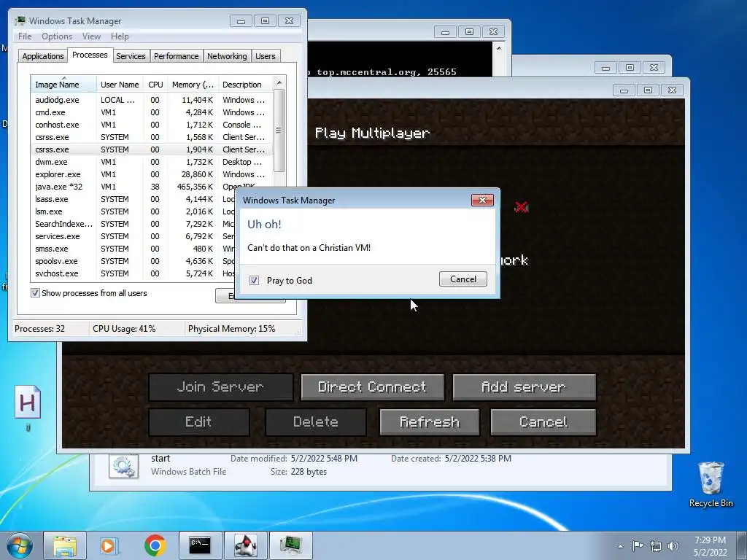
Task: Switch to the Networking tab
Action: pyautogui.click(x=227, y=56)
